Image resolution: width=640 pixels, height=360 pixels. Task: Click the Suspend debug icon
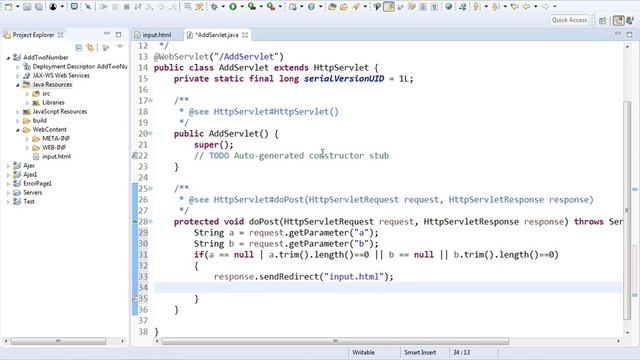pyautogui.click(x=115, y=7)
